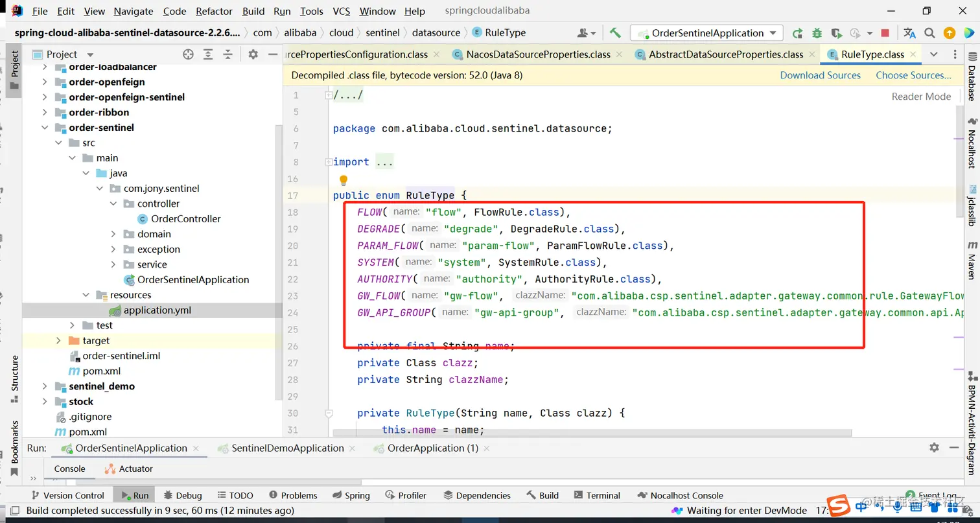Expand the domain package
The image size is (980, 523).
[113, 234]
